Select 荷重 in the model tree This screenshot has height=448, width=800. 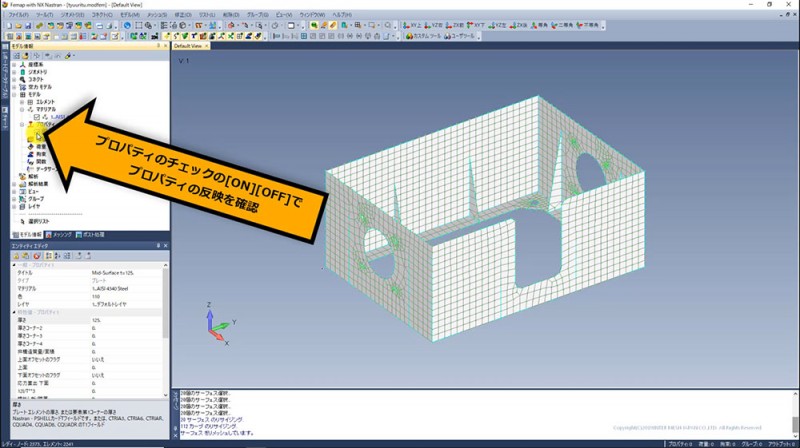[x=41, y=146]
